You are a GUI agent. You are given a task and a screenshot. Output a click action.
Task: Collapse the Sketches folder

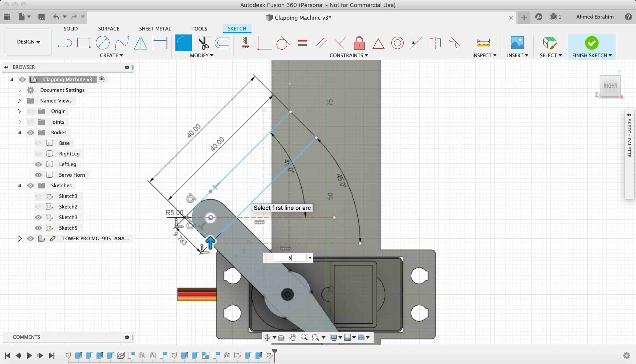pyautogui.click(x=19, y=186)
